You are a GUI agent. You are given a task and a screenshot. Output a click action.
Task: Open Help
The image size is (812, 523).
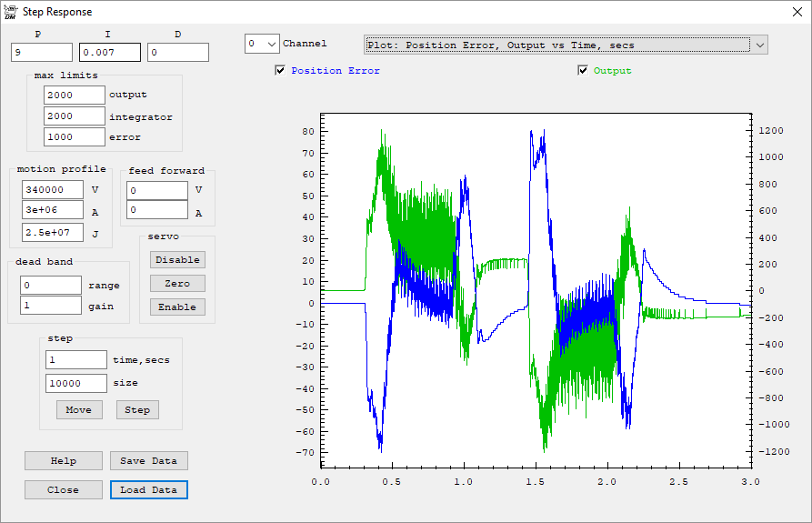click(64, 460)
